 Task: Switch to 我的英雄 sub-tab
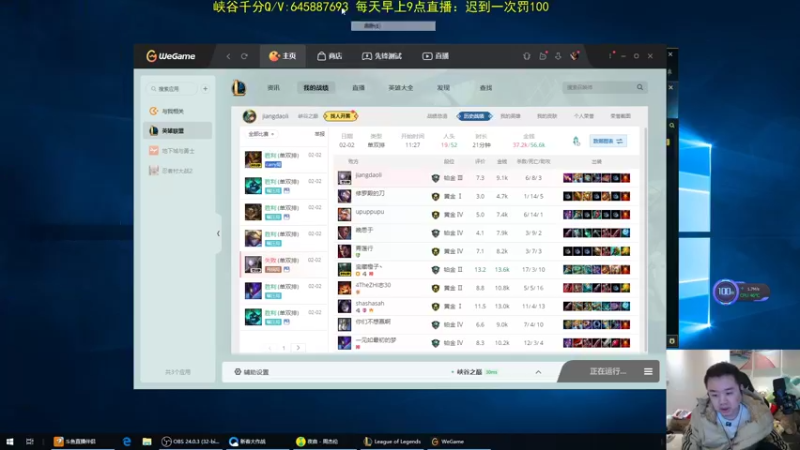[x=510, y=116]
